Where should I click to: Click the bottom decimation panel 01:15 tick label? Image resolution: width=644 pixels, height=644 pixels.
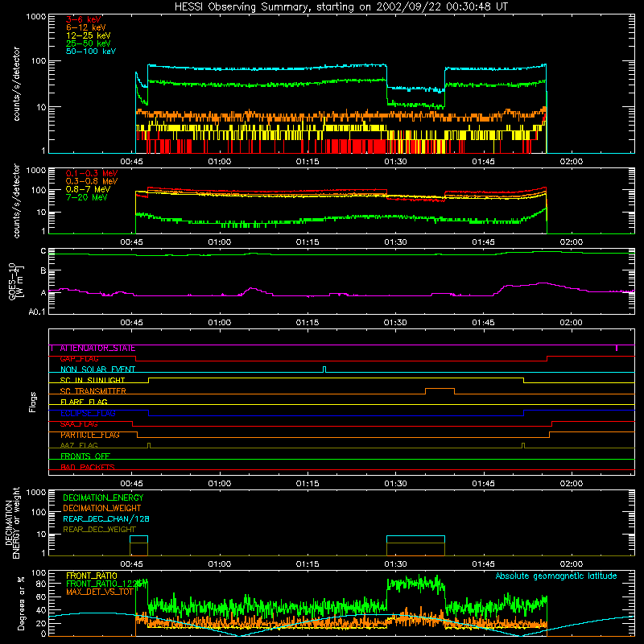(308, 564)
